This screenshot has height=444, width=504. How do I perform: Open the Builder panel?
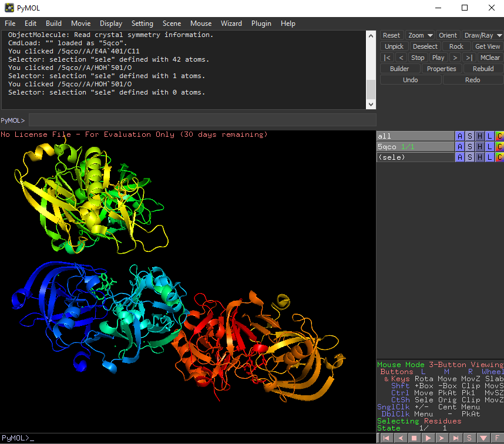coord(399,69)
